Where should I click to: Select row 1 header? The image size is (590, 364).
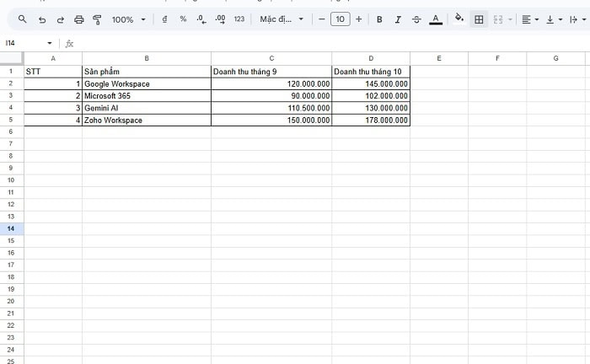(11, 71)
